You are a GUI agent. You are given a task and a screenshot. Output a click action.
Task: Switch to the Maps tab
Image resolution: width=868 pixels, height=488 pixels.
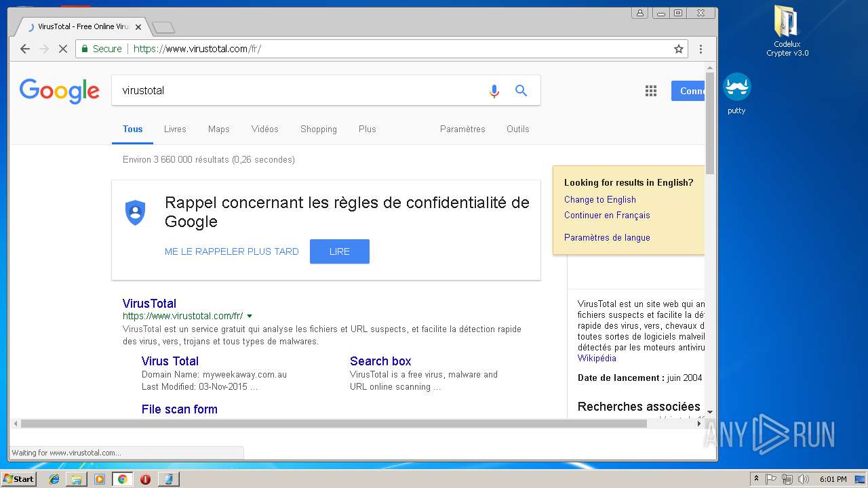tap(219, 129)
